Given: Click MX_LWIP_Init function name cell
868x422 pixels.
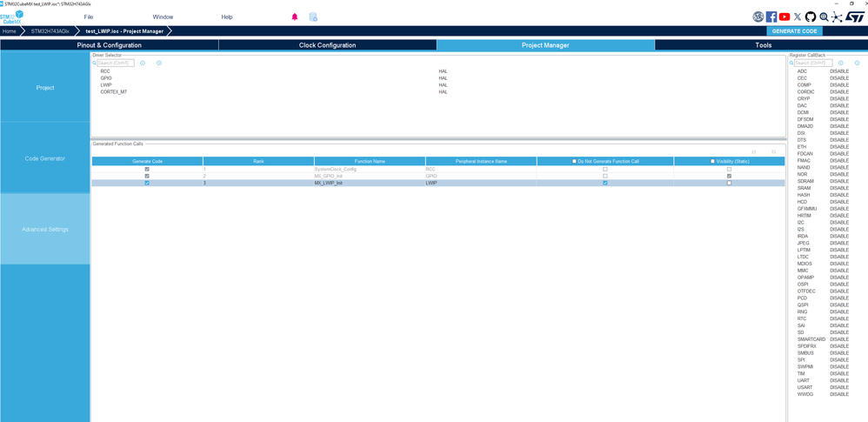Looking at the screenshot, I should [x=370, y=183].
